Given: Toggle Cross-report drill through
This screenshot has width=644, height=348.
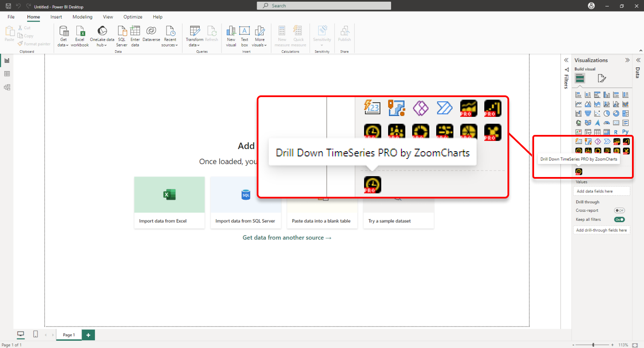Looking at the screenshot, I should (x=619, y=211).
